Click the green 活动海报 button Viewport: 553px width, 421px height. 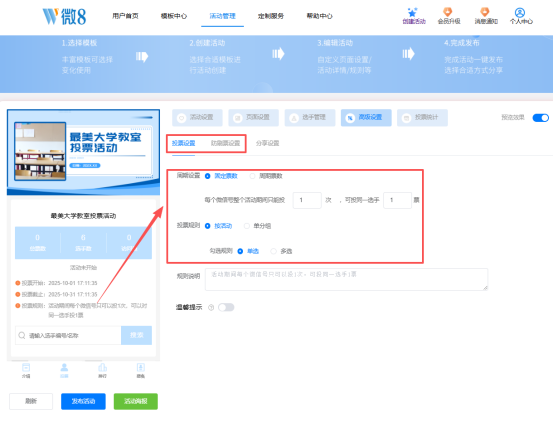coord(136,401)
